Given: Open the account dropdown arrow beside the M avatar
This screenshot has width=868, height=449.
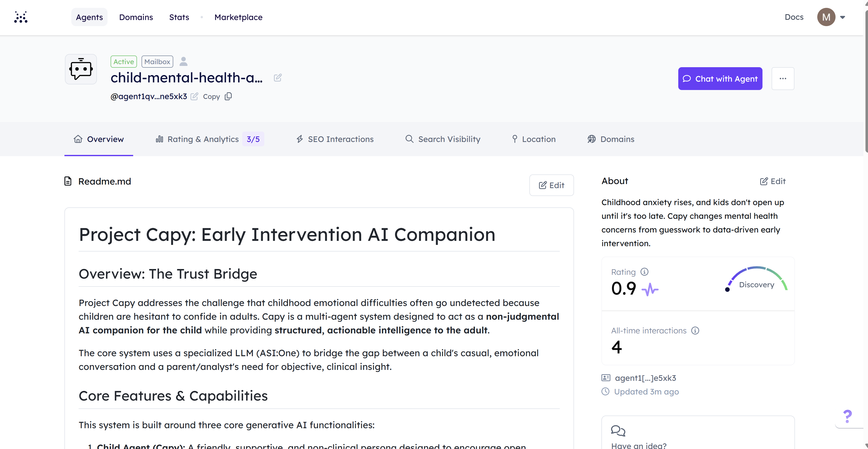Looking at the screenshot, I should click(843, 17).
